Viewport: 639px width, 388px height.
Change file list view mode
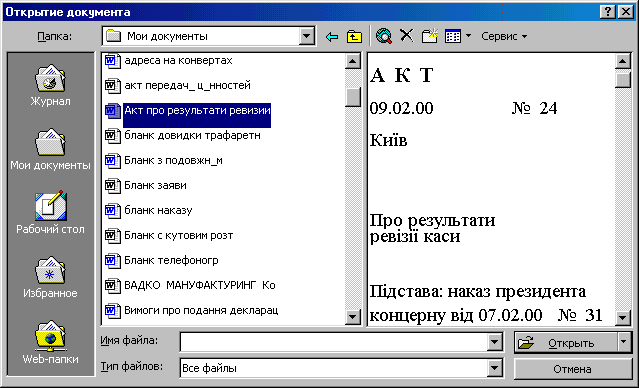[x=453, y=36]
